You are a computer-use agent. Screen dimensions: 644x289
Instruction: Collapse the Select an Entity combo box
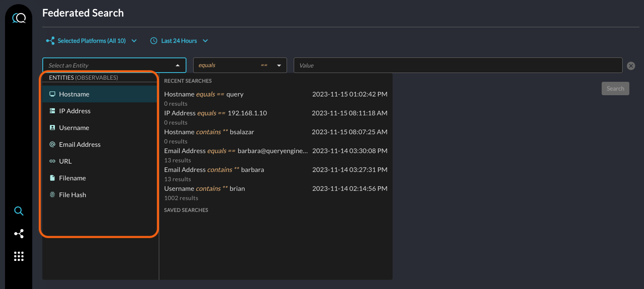(x=178, y=65)
